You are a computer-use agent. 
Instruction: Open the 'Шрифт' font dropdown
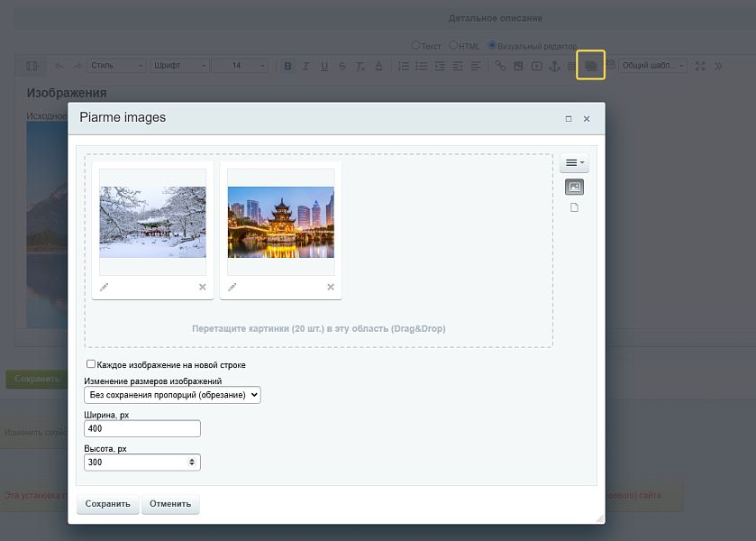pos(180,66)
